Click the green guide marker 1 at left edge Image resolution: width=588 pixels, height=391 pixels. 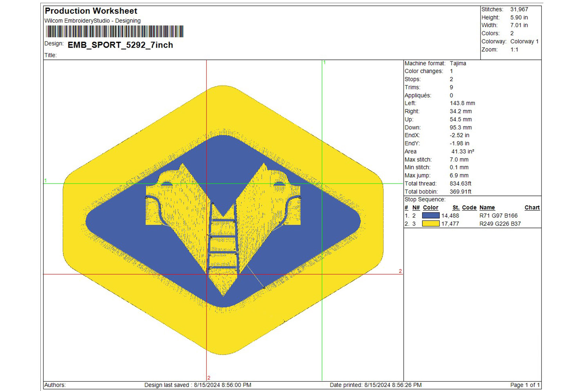(46, 181)
